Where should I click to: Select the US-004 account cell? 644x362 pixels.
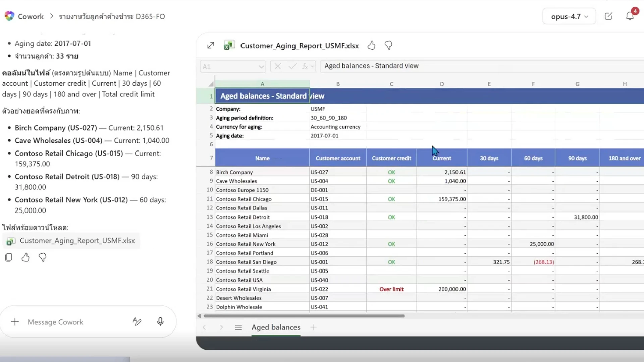[x=338, y=181]
